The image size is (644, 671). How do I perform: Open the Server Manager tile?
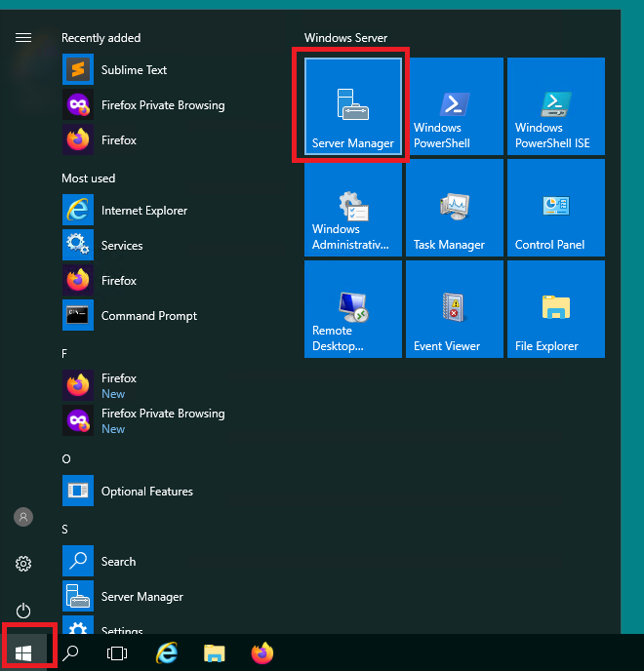[x=353, y=106]
